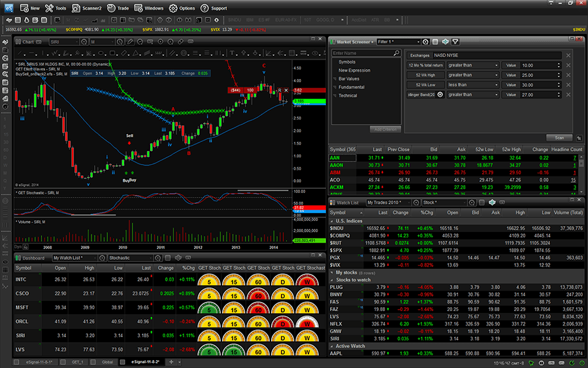The width and height of the screenshot is (588, 368).
Task: Click the teal symbol link icon in Watch List
Action: [x=492, y=202]
